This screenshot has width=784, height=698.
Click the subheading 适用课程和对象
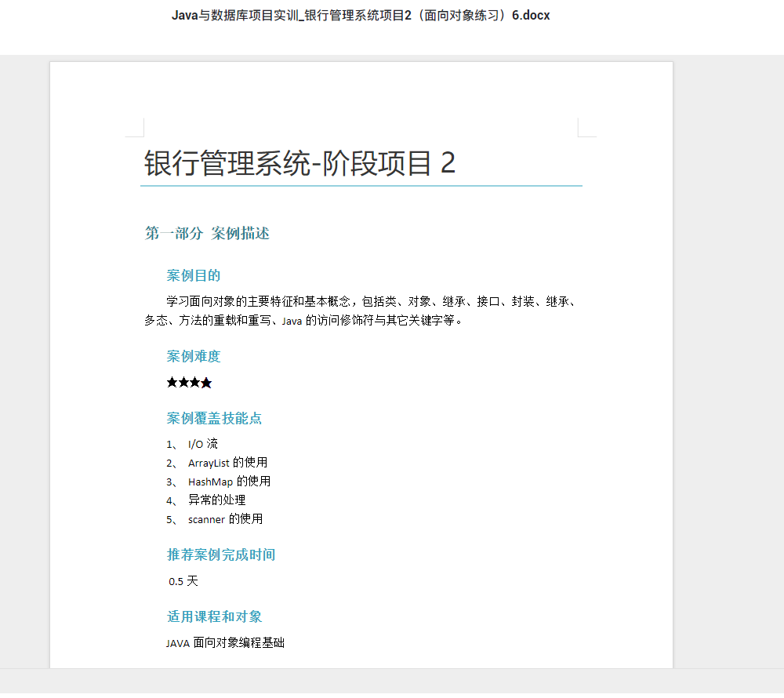click(x=215, y=616)
